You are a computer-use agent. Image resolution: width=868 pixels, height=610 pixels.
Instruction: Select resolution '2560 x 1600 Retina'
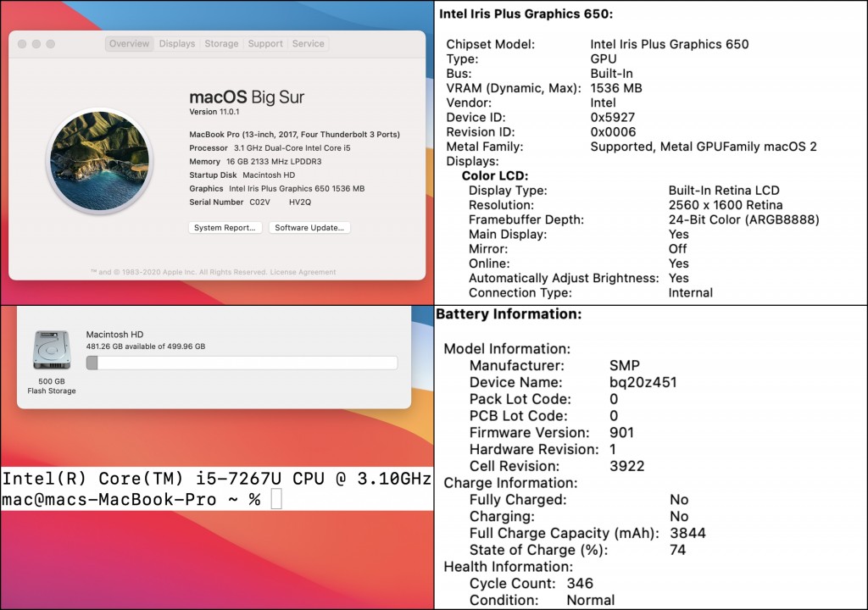coord(726,205)
